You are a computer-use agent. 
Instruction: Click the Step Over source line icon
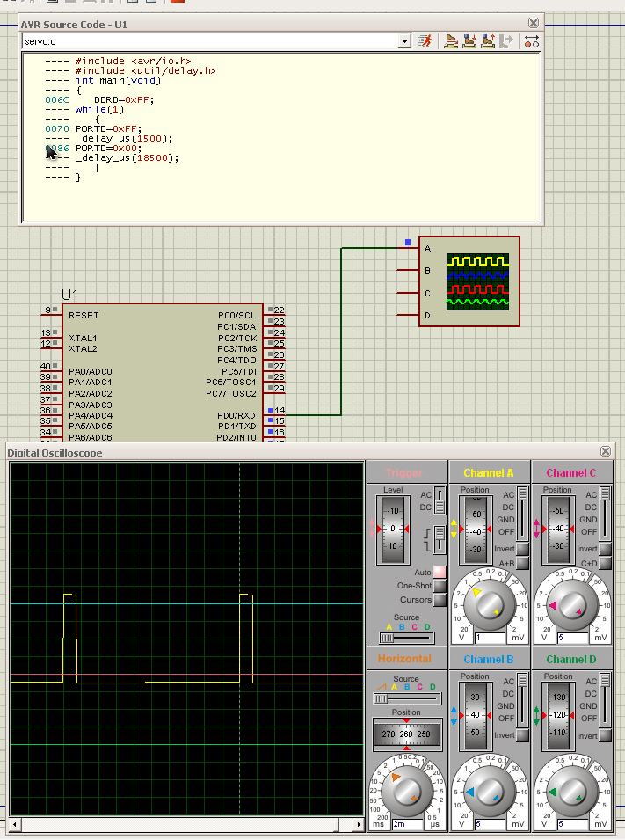coord(451,41)
